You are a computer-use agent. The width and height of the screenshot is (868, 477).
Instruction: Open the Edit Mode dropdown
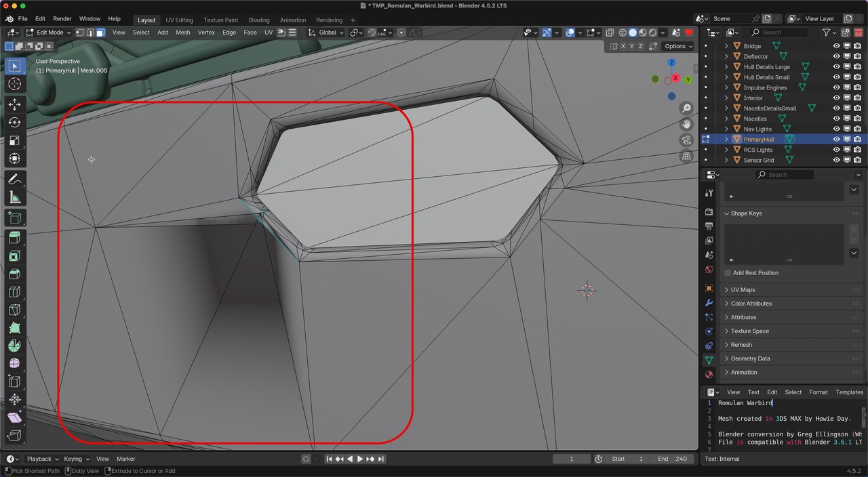click(50, 33)
